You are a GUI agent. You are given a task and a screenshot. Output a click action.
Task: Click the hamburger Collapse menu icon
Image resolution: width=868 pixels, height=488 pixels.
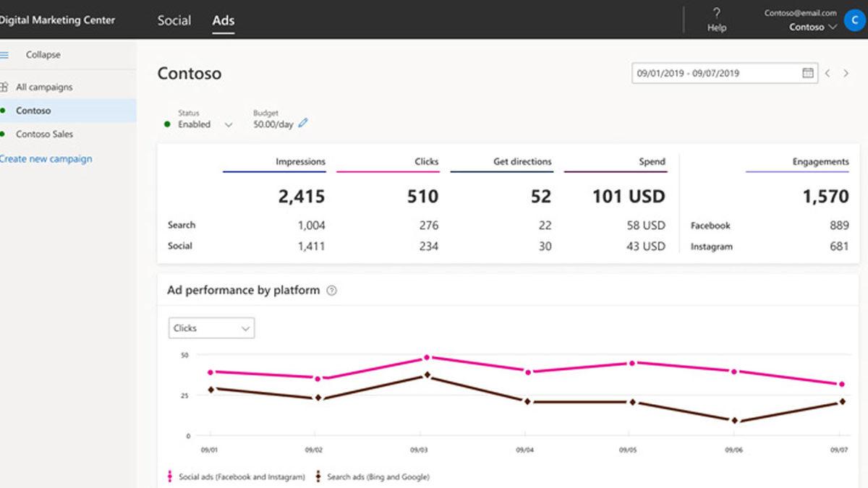click(4, 55)
